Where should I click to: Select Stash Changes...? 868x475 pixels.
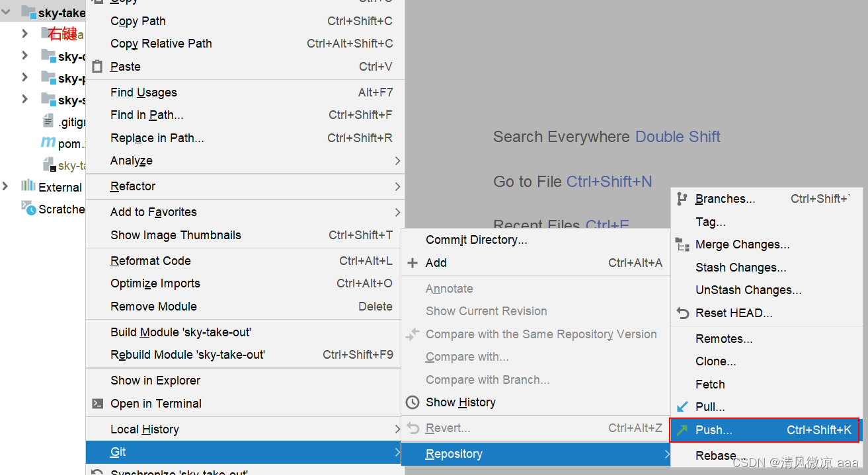pyautogui.click(x=767, y=268)
